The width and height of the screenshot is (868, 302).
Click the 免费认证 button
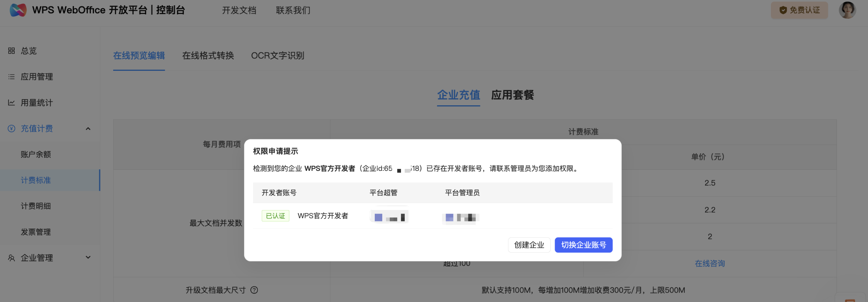pos(799,10)
